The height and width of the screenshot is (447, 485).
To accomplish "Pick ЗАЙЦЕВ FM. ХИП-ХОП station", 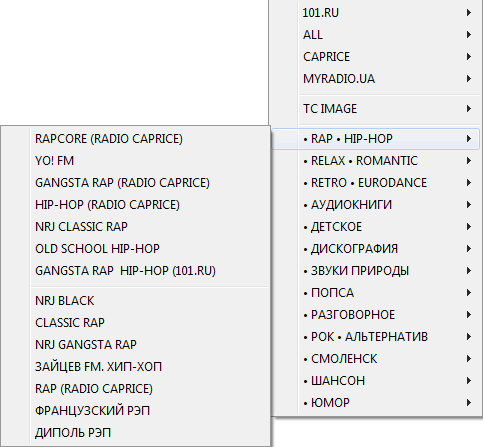I will 135,367.
